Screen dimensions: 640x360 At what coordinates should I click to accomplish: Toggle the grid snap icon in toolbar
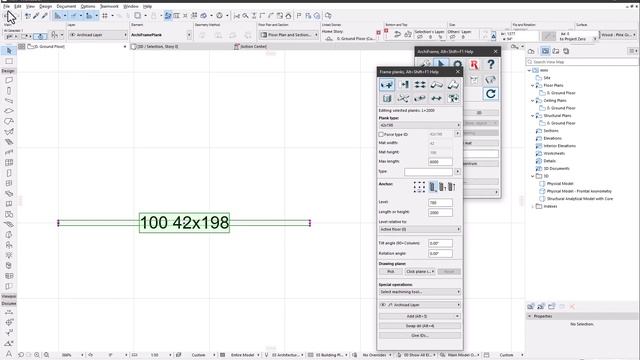[x=105, y=16]
